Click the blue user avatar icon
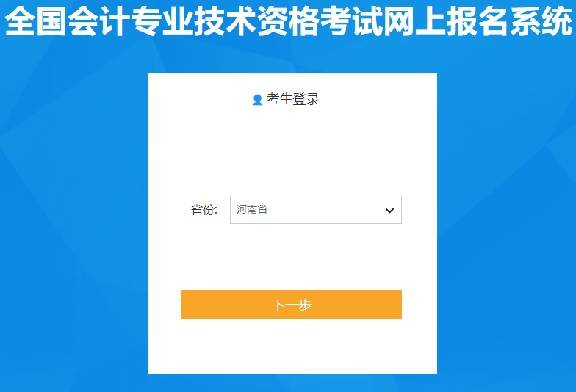This screenshot has width=576, height=392. coord(257,100)
